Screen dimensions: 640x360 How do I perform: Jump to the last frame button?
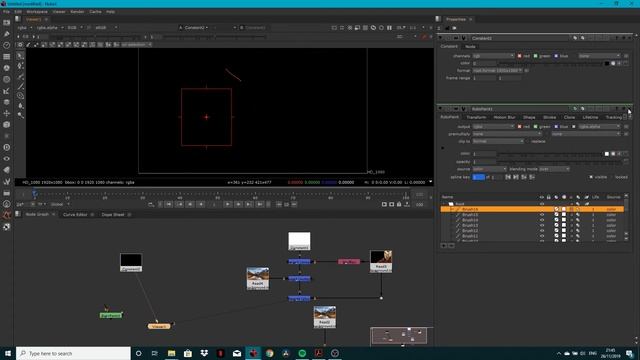coord(260,204)
